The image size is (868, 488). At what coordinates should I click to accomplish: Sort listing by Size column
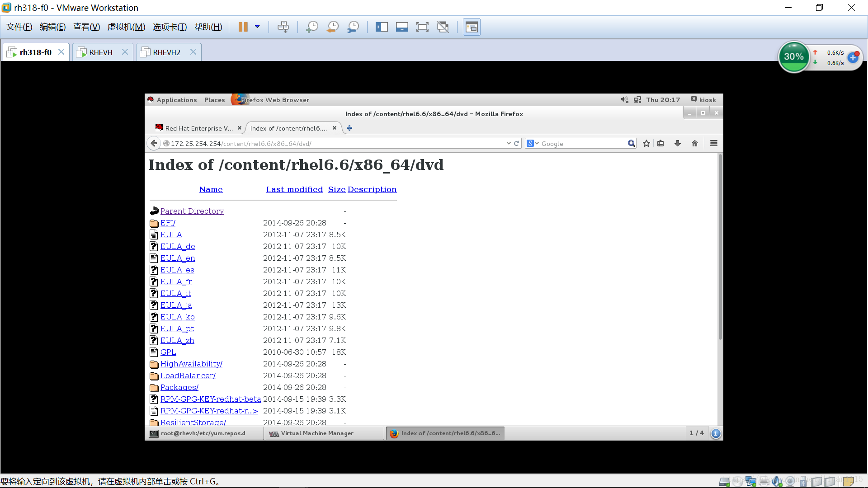point(337,189)
